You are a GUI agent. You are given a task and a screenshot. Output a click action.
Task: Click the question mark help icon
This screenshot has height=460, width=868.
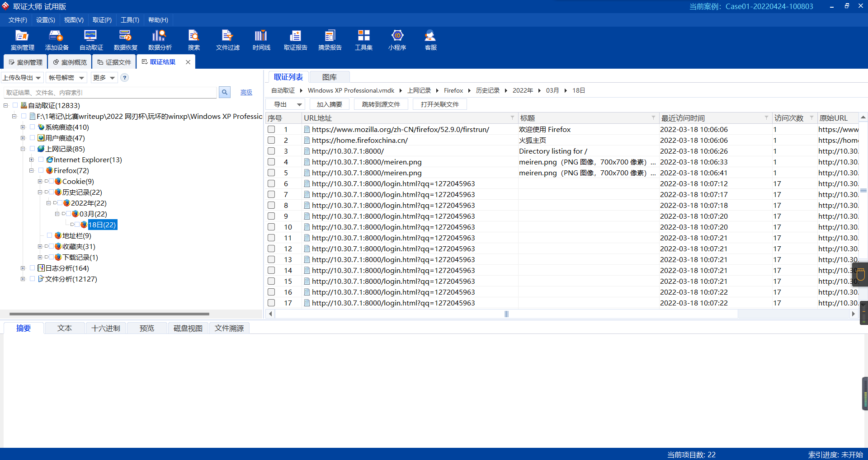point(125,78)
